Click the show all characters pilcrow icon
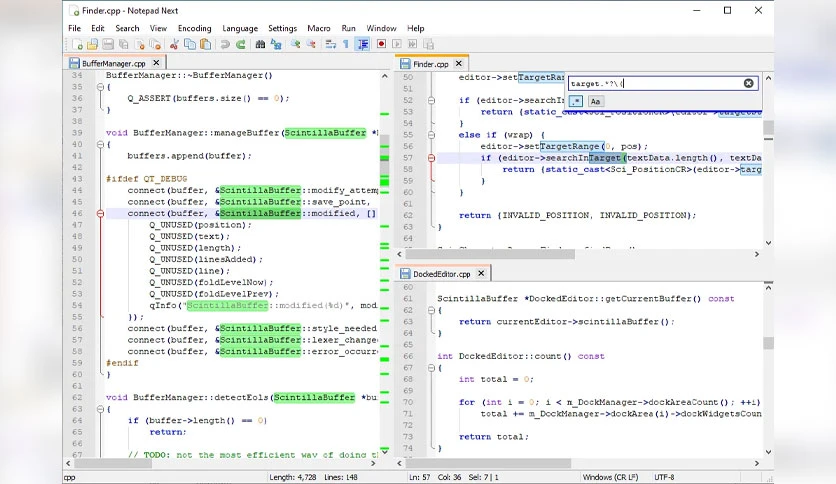836x484 pixels. click(346, 44)
